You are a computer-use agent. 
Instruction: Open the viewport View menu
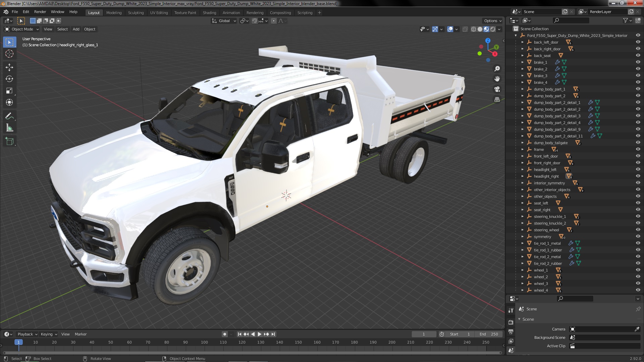48,29
